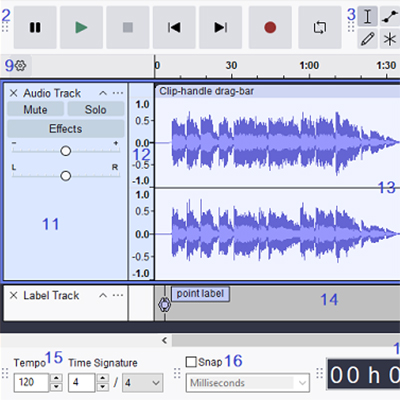The height and width of the screenshot is (400, 400).
Task: Click the 1:30 mark on the timeline ruler
Action: [386, 65]
